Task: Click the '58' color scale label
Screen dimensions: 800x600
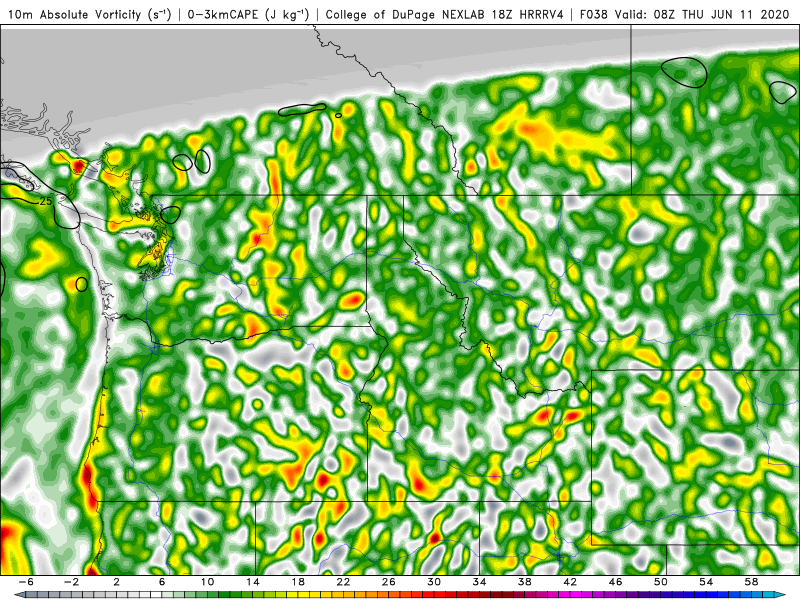Action: point(751,582)
